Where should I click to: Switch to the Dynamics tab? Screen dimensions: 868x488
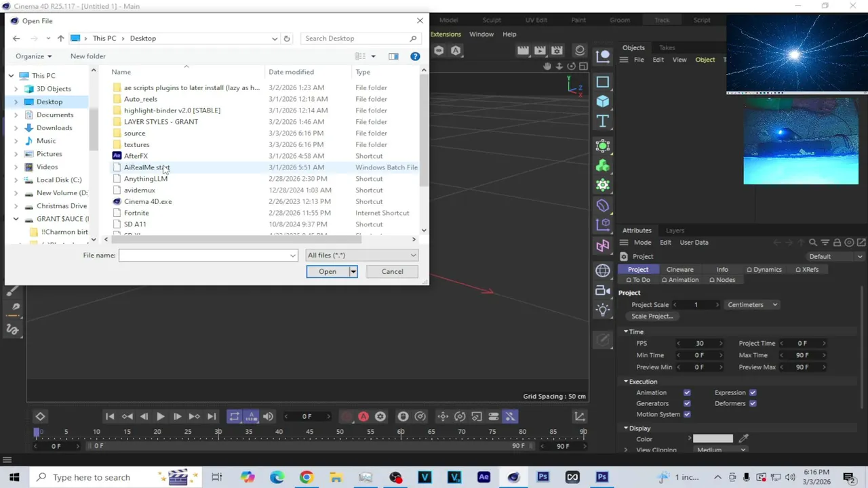point(764,269)
